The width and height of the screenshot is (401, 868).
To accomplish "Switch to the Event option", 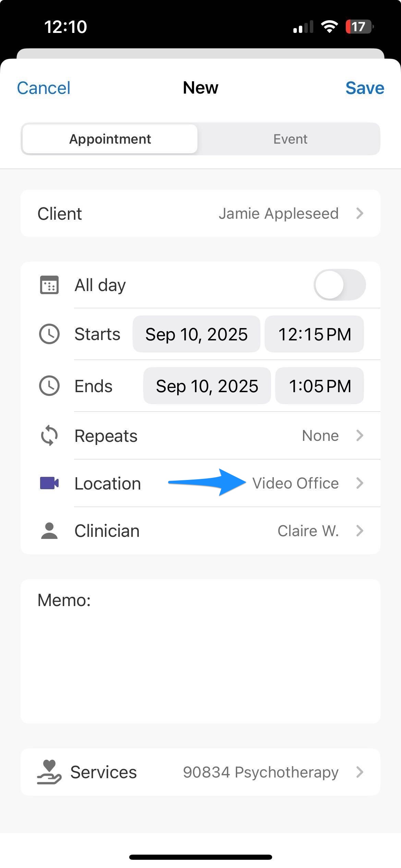I will pos(290,138).
